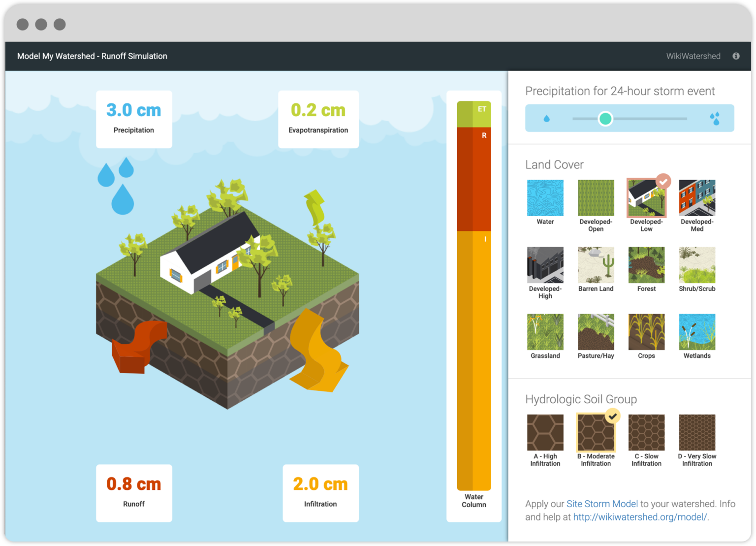Visit the wikiwatershed.org/model link
Viewport: 756px width, 546px height.
640,517
